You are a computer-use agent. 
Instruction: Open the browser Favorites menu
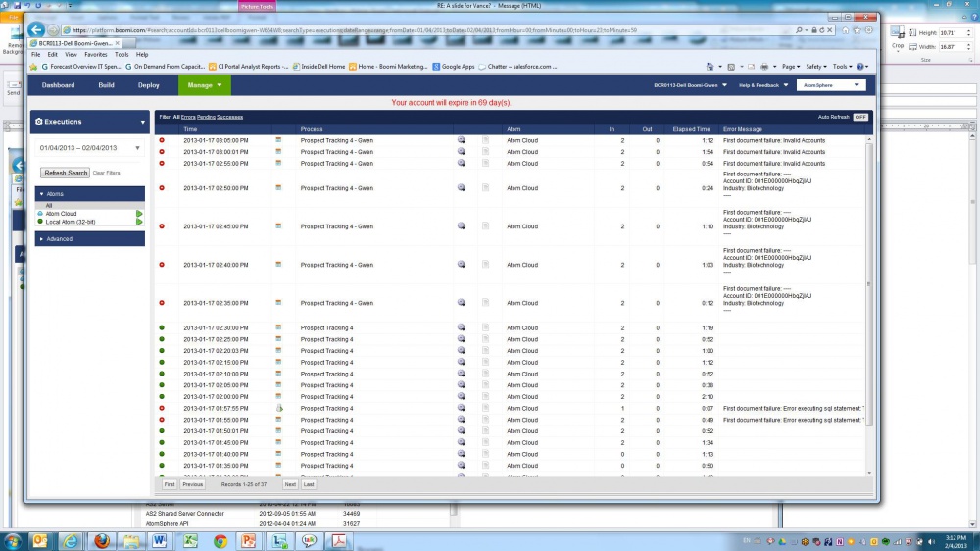tap(96, 54)
